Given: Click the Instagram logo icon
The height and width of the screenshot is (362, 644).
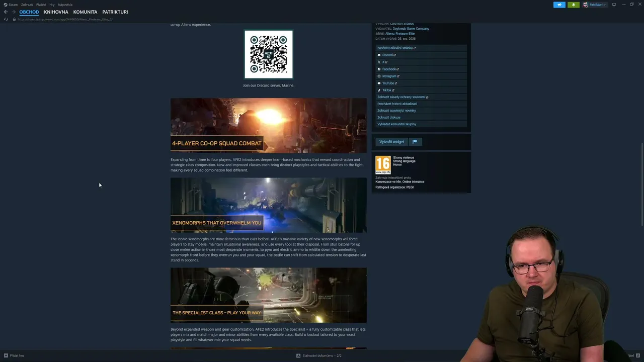Looking at the screenshot, I should (x=379, y=76).
